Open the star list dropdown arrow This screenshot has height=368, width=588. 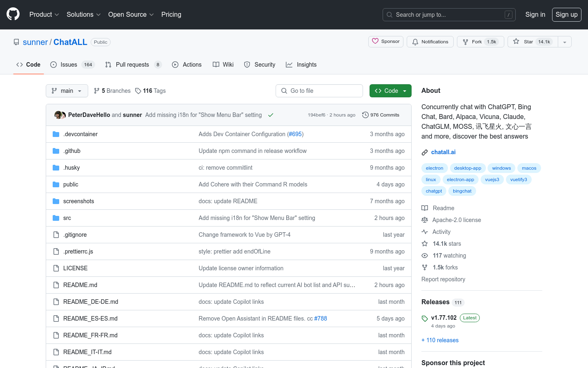coord(565,42)
